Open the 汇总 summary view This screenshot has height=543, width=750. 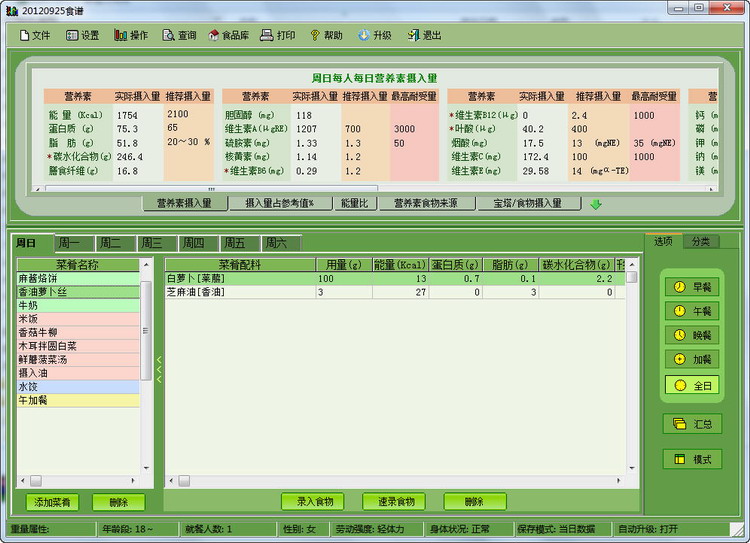pos(692,424)
